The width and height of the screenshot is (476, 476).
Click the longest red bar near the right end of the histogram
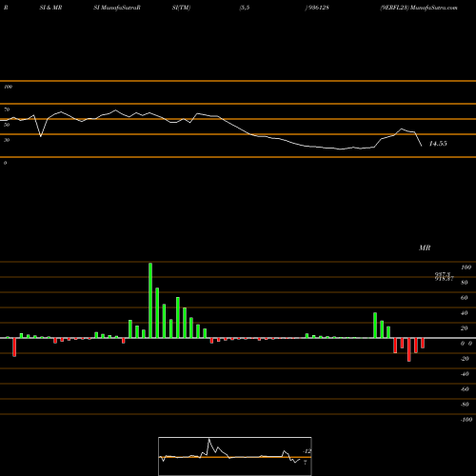pyautogui.click(x=409, y=349)
